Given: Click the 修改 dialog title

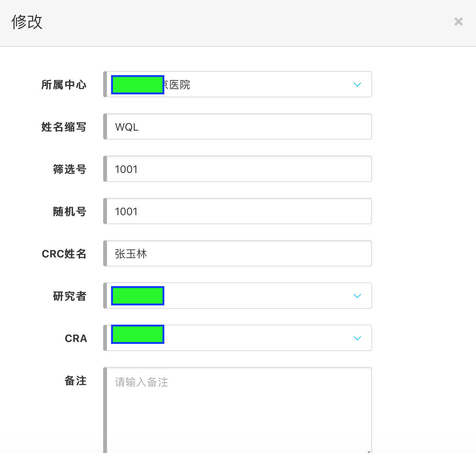Looking at the screenshot, I should point(27,22).
